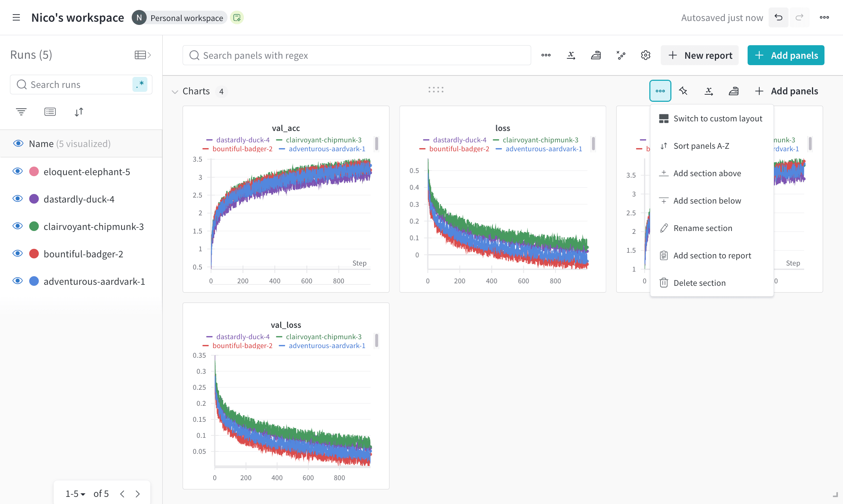Click Add panels in Charts section
Screen dimensions: 843x504
tap(786, 91)
